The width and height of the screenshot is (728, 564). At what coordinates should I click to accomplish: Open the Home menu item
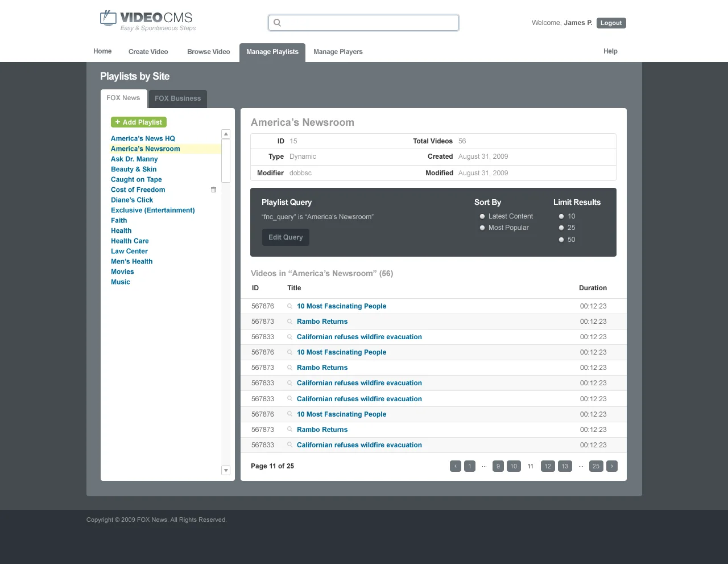102,51
